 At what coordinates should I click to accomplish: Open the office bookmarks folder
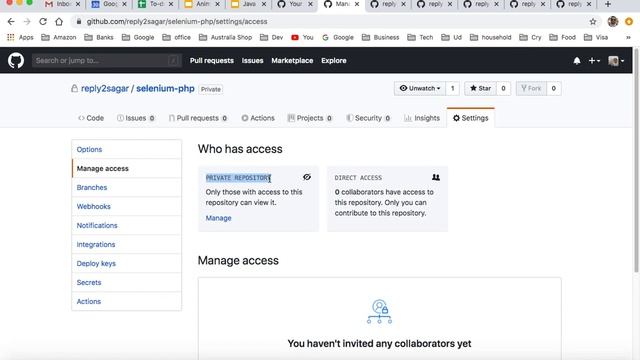point(176,37)
